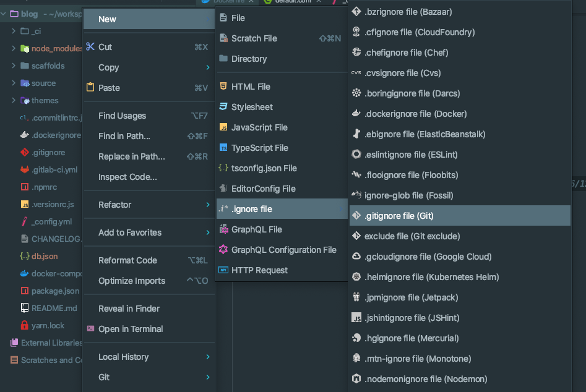586x392 pixels.
Task: Click the Kubernetes Helm .helmignore icon
Action: (x=356, y=276)
